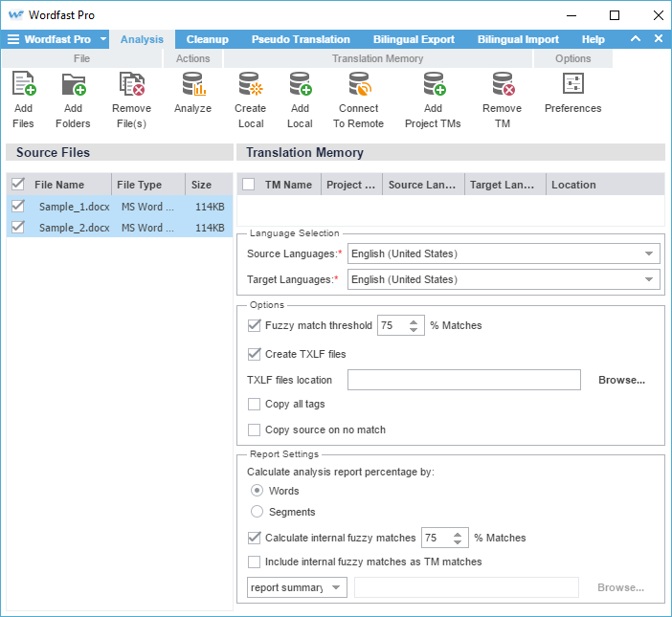Click the Add Folders icon
This screenshot has height=617, width=672.
click(x=73, y=86)
